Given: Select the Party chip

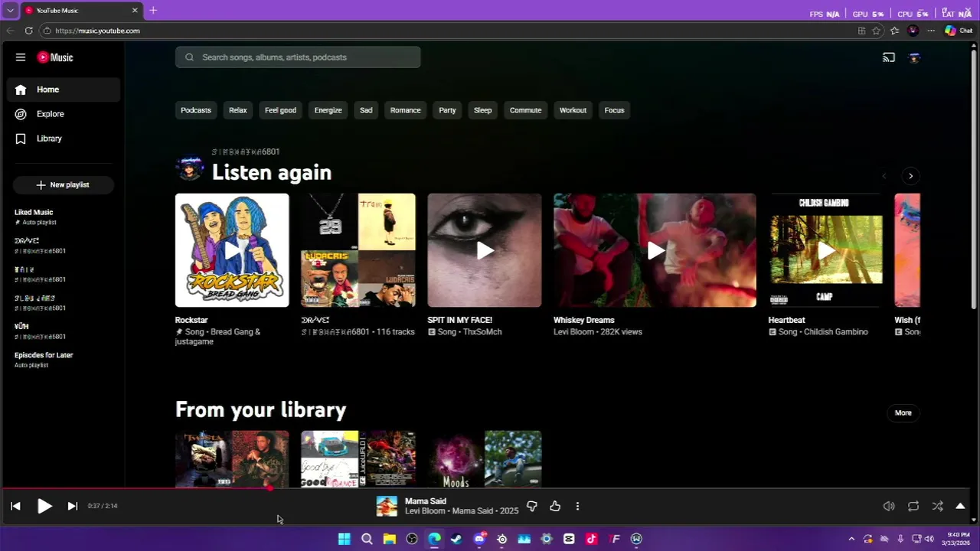Looking at the screenshot, I should (447, 110).
